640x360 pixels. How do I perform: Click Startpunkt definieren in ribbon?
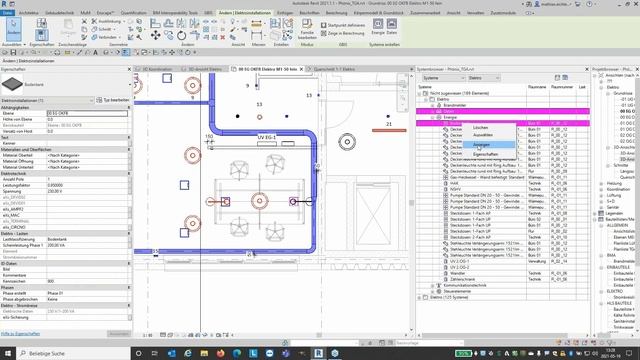(343, 25)
